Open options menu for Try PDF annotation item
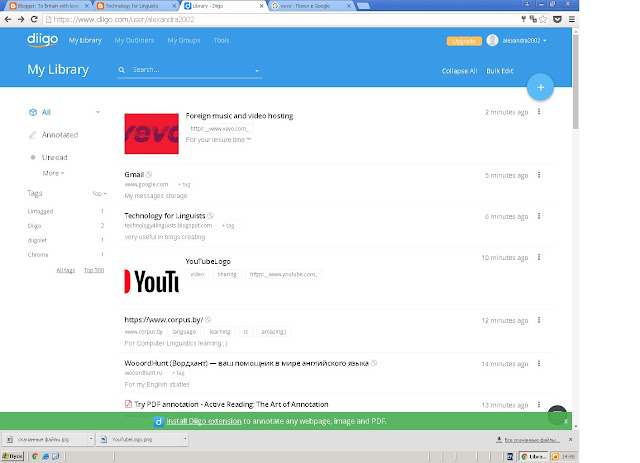The height and width of the screenshot is (463, 640). point(539,404)
